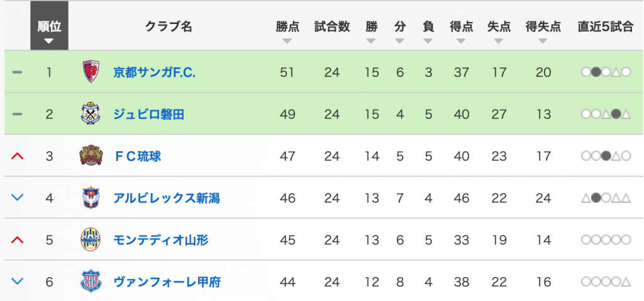Click the FC Ryukyu club crest

[91, 156]
